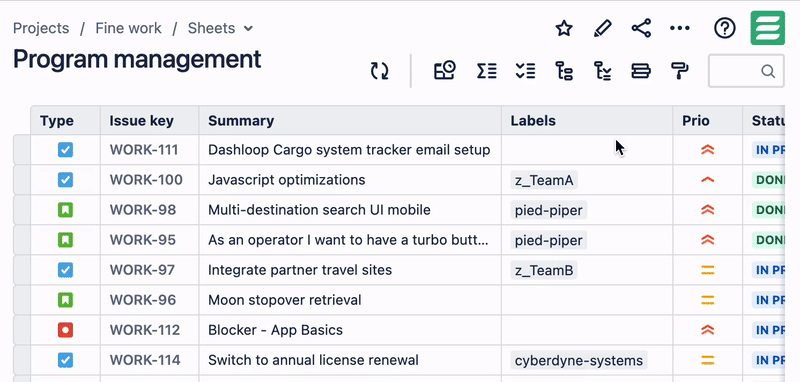Open issue WORK-96
This screenshot has height=382, width=800.
pos(143,300)
